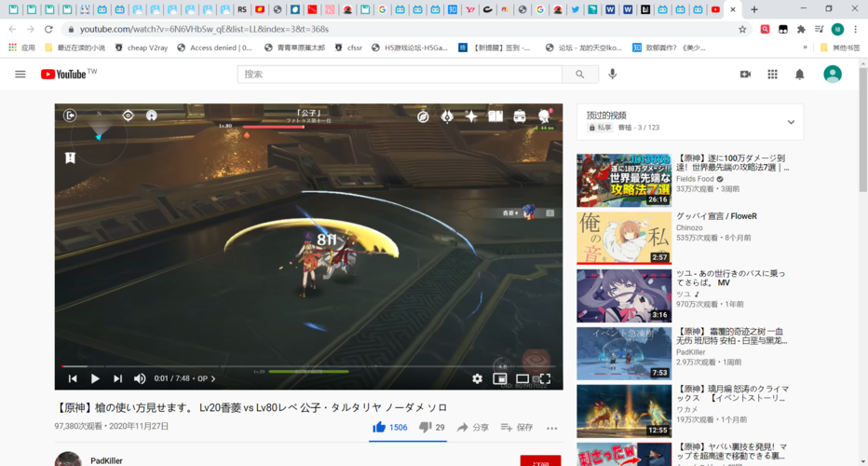Viewport: 868px width, 466px height.
Task: Skip to next video in player
Action: 117,378
